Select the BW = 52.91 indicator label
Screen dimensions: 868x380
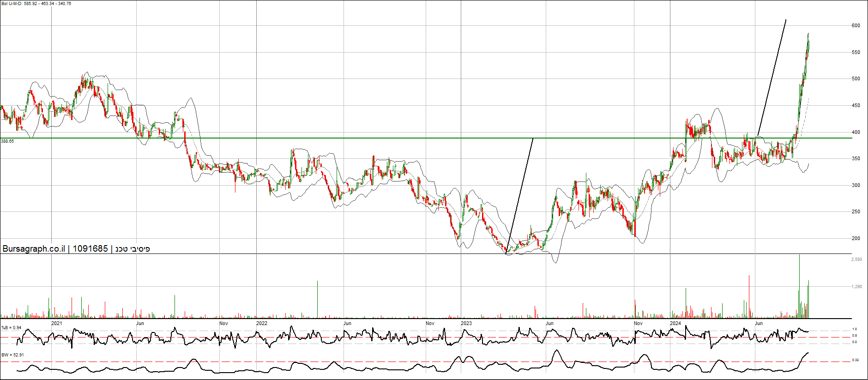12,355
